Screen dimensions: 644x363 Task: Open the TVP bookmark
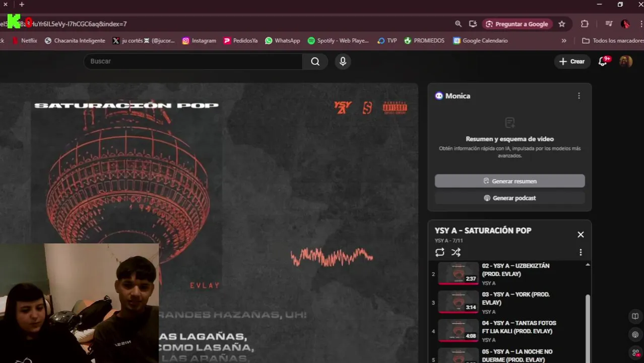point(387,41)
